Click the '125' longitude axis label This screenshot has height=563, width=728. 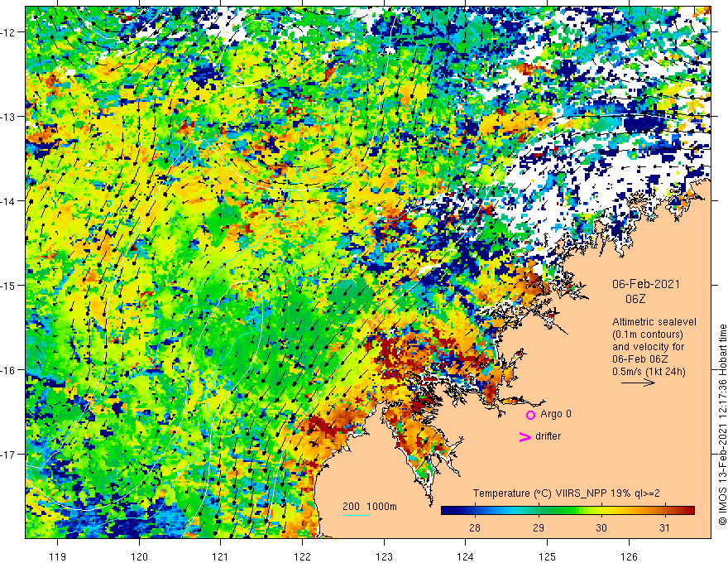point(548,556)
